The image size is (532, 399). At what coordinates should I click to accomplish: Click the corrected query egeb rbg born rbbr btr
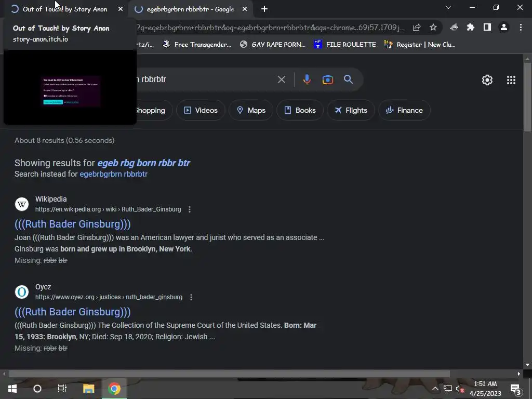click(143, 163)
